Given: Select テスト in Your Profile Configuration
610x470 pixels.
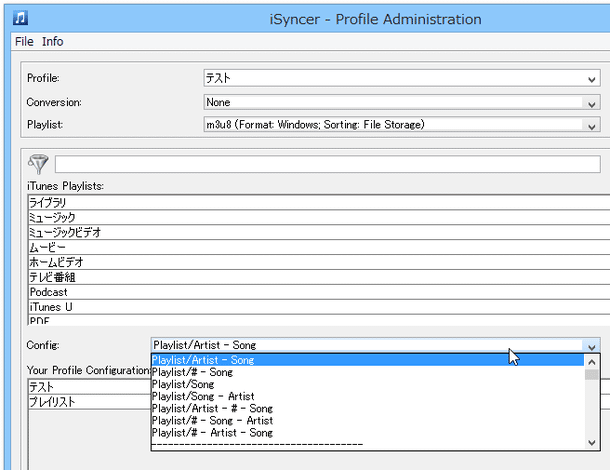Looking at the screenshot, I should (89, 387).
